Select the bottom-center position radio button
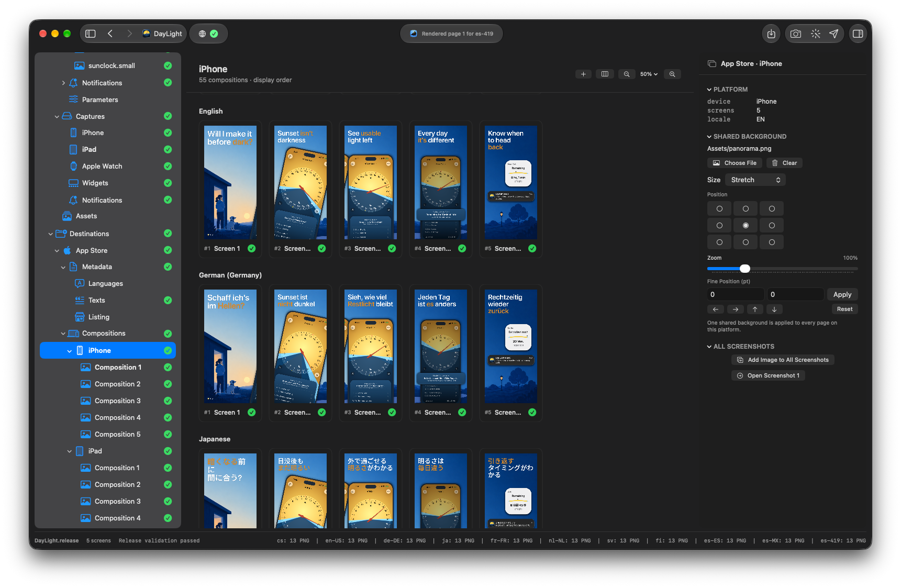The width and height of the screenshot is (901, 588). (746, 242)
